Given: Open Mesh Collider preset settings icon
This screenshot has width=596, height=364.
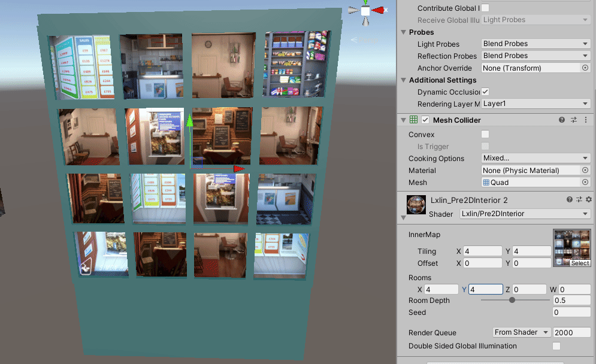Looking at the screenshot, I should pyautogui.click(x=574, y=120).
